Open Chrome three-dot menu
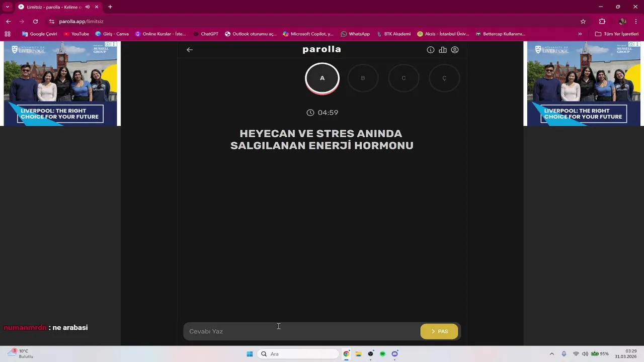This screenshot has height=362, width=644. coord(636,22)
